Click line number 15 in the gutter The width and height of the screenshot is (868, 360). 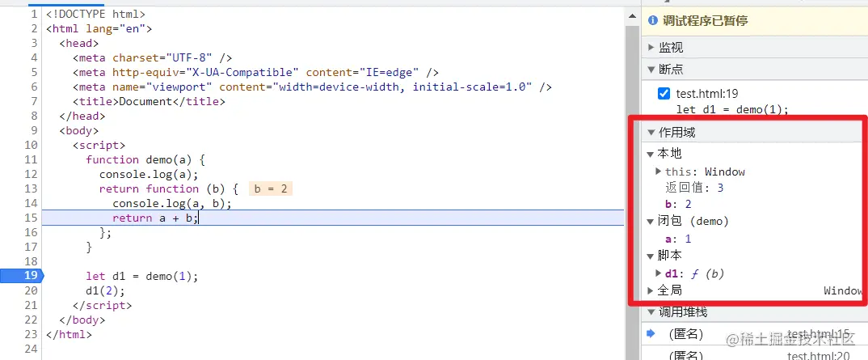click(32, 218)
